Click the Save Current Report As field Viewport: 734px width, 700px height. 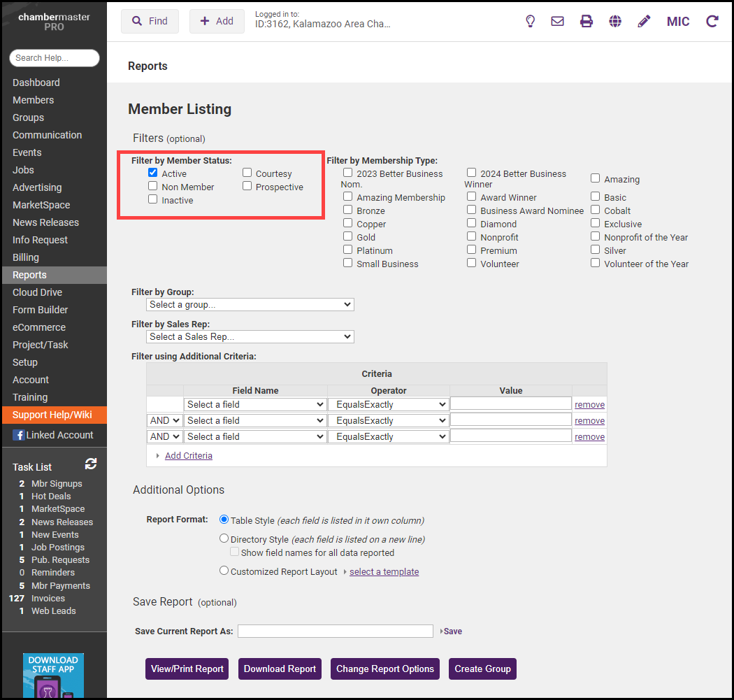[335, 631]
